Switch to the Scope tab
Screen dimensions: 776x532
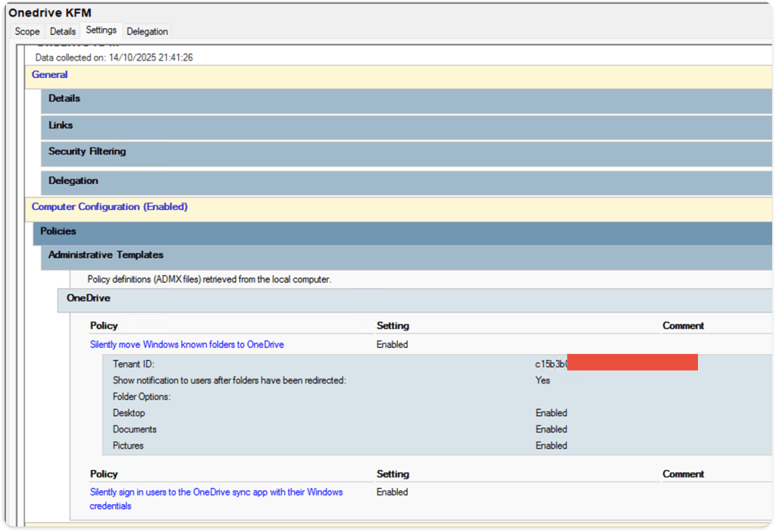(27, 31)
